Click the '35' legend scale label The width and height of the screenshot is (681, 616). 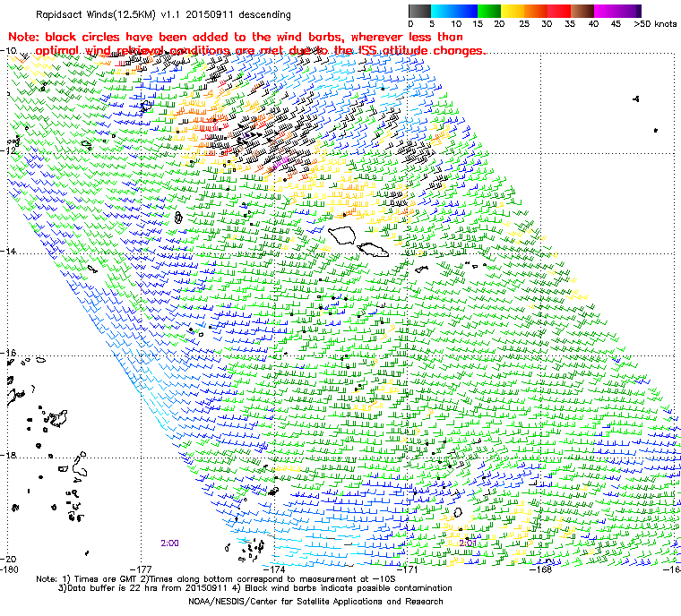(570, 24)
